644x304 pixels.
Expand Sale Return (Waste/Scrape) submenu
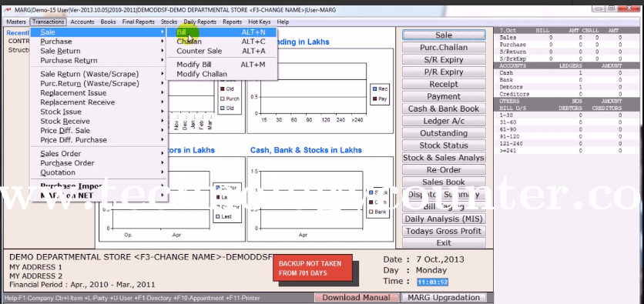(99, 74)
